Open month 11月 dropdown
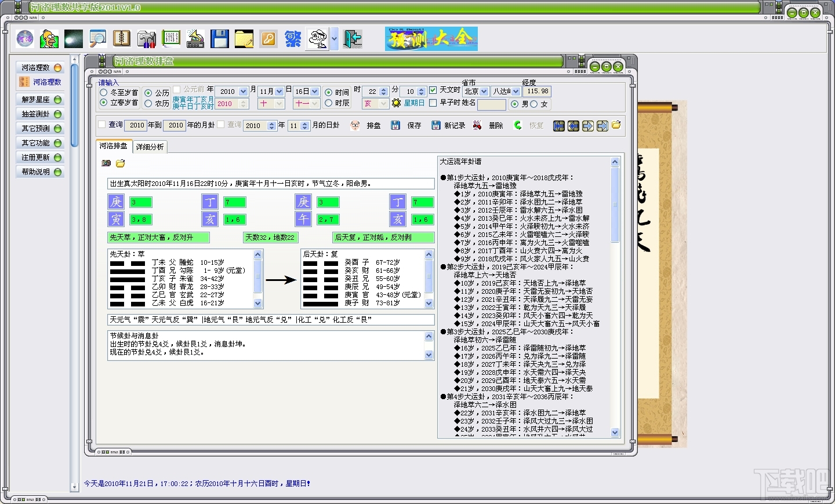Screen dimensions: 835x504 tap(279, 92)
